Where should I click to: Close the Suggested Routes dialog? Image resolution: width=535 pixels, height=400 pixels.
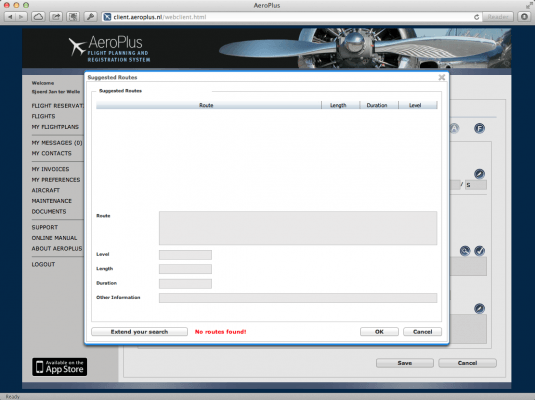[442, 77]
